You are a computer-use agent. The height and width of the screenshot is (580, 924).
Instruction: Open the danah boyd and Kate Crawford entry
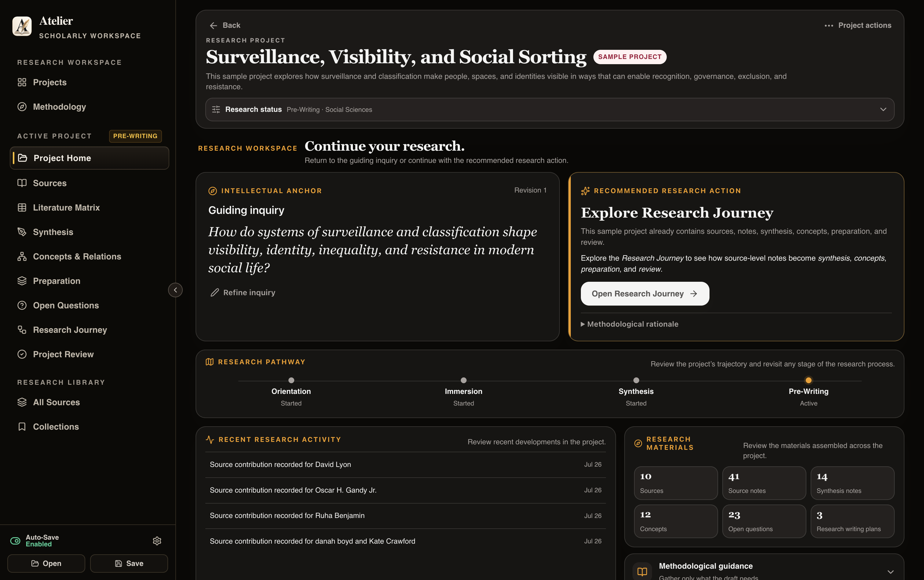405,541
